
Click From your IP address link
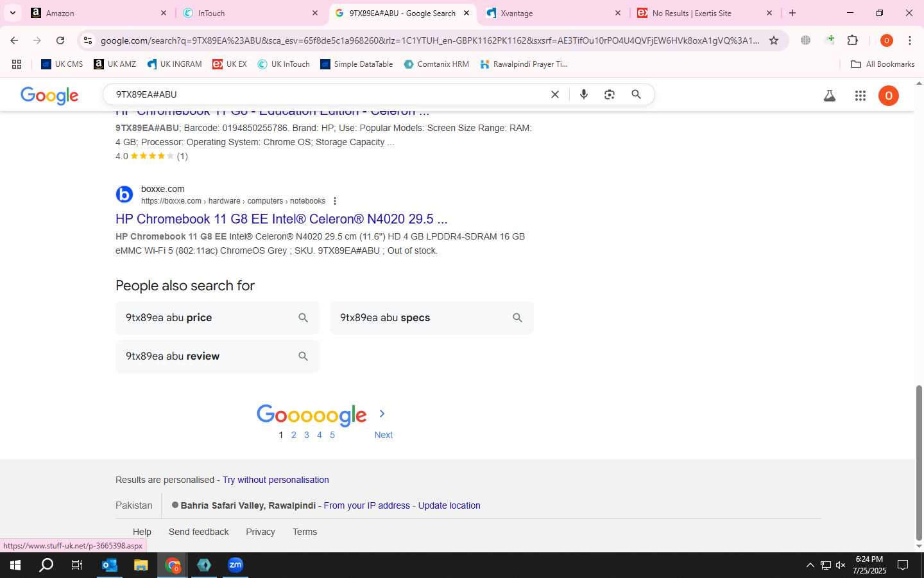(367, 505)
